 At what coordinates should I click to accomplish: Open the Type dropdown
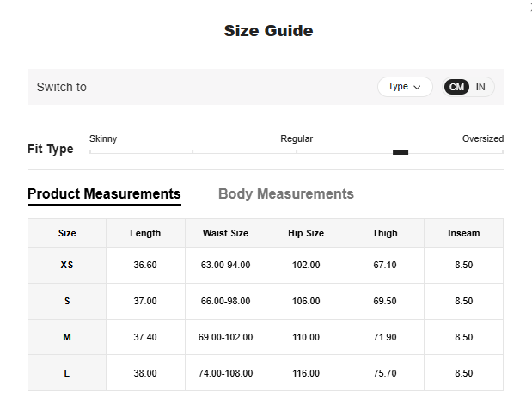(405, 87)
